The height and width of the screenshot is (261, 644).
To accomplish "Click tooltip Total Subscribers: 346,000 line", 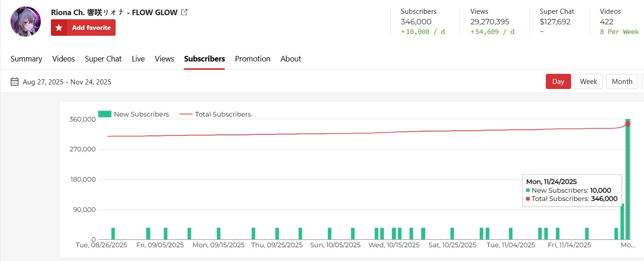I will coord(572,199).
